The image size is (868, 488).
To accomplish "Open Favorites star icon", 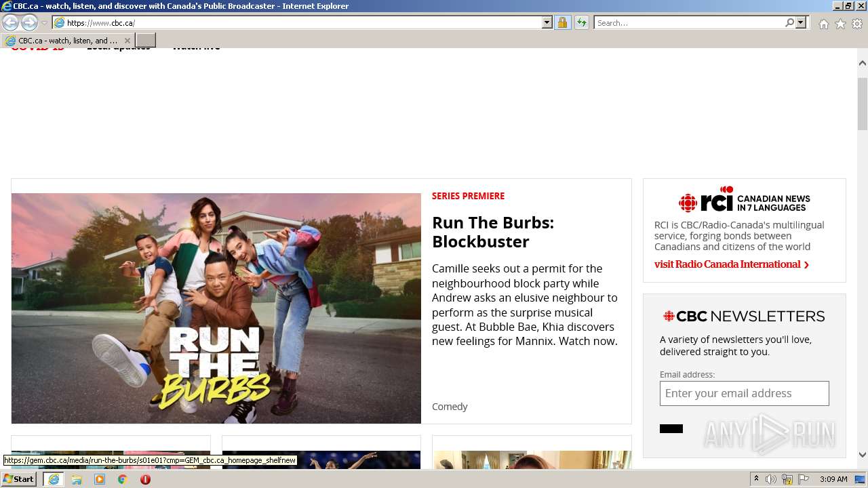I will point(840,23).
